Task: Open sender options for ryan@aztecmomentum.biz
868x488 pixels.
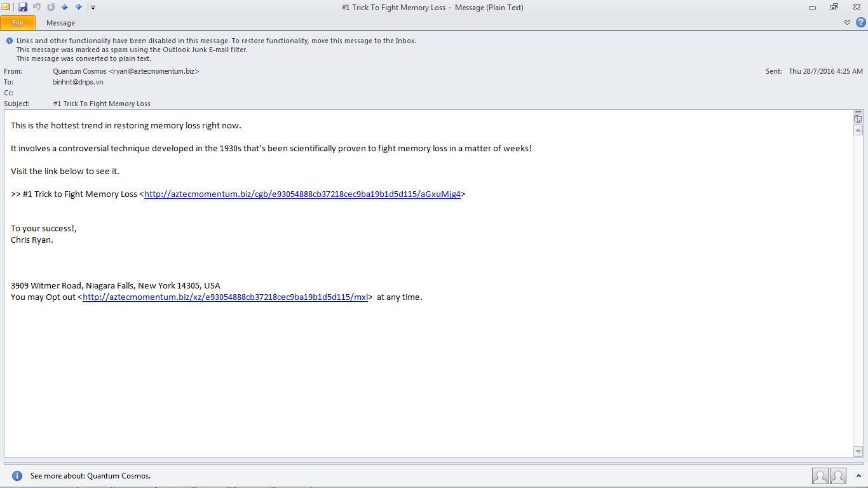Action: pyautogui.click(x=125, y=71)
